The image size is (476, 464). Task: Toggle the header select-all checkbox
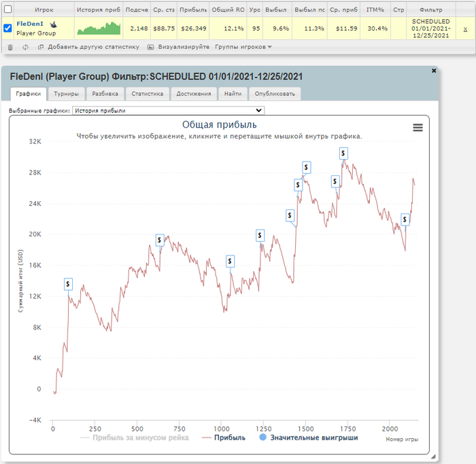[x=8, y=9]
